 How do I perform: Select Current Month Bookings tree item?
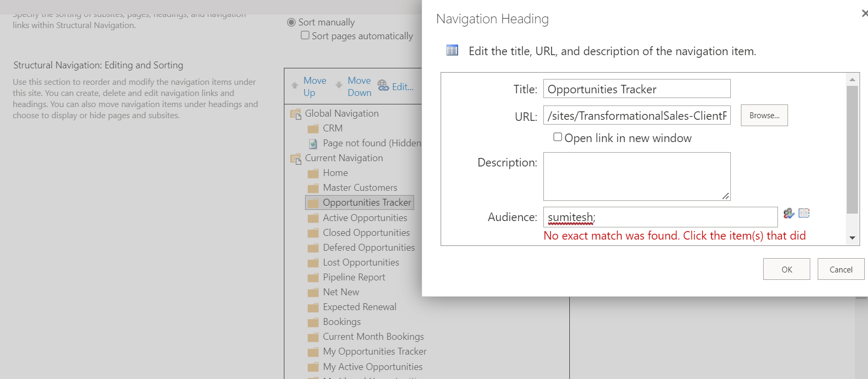tap(373, 337)
